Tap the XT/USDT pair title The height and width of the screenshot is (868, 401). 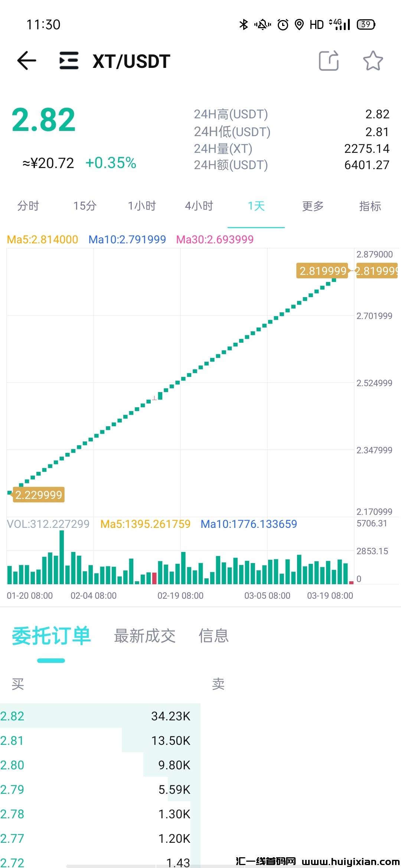tap(131, 61)
